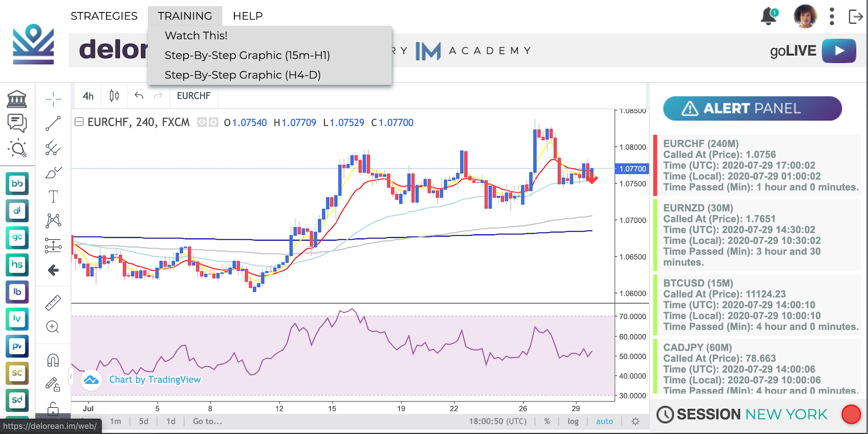Set chart range to 5d
Screen dimensions: 868x434
pyautogui.click(x=143, y=421)
